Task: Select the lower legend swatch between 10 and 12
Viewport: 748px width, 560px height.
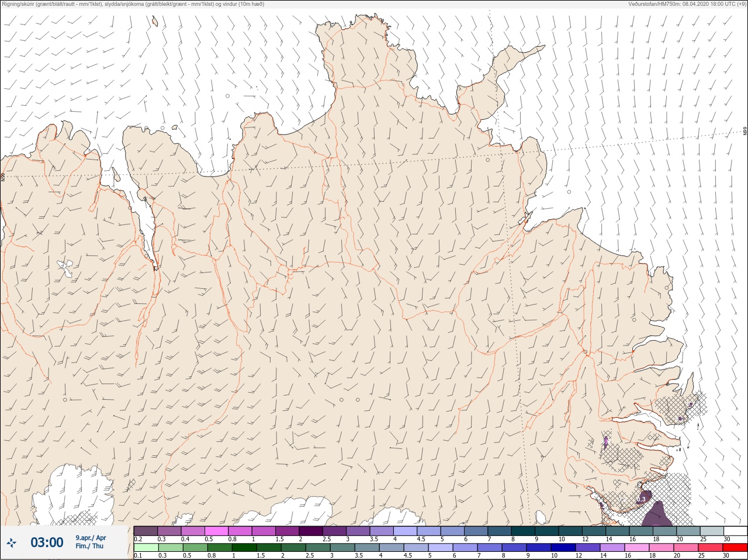Action: pyautogui.click(x=563, y=548)
